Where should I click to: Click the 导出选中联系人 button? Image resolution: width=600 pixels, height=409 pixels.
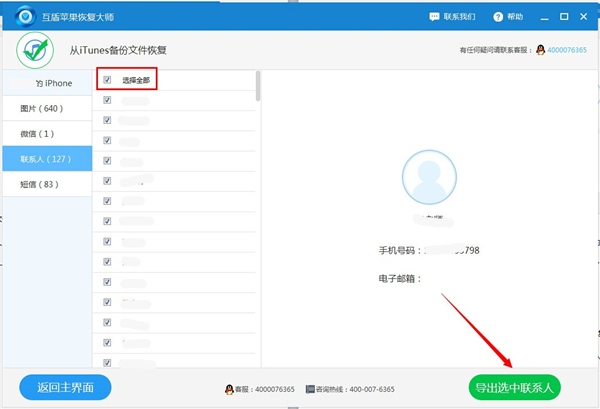[515, 388]
